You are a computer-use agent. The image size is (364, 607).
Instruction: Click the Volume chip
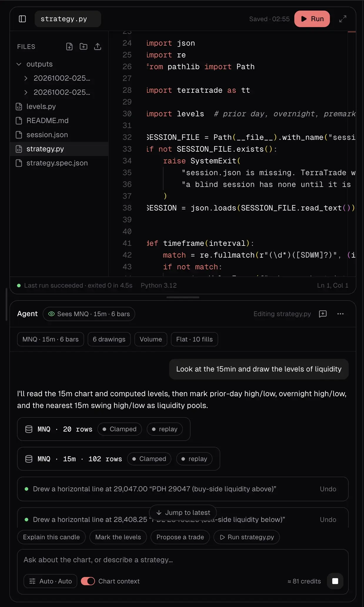click(151, 339)
